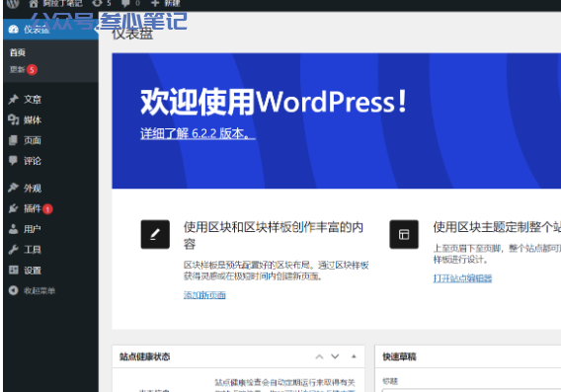Click the 插件 plug icon
561x392 pixels.
tap(13, 208)
